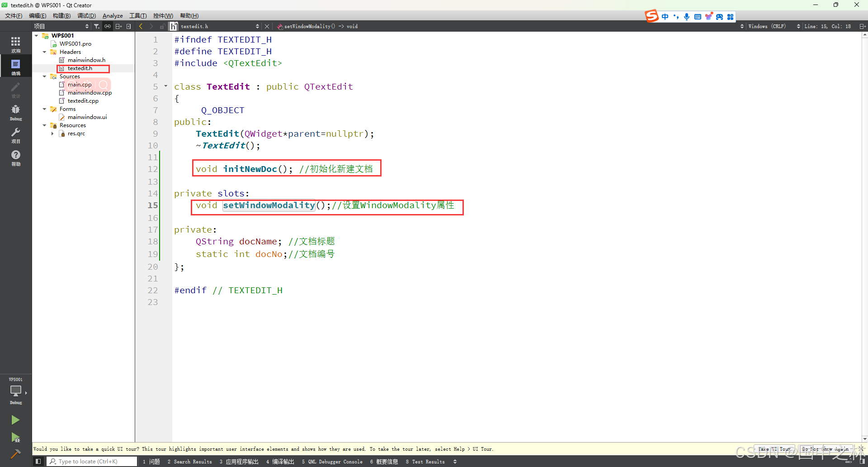868x467 pixels.
Task: Go back with the left arrow
Action: [x=141, y=26]
